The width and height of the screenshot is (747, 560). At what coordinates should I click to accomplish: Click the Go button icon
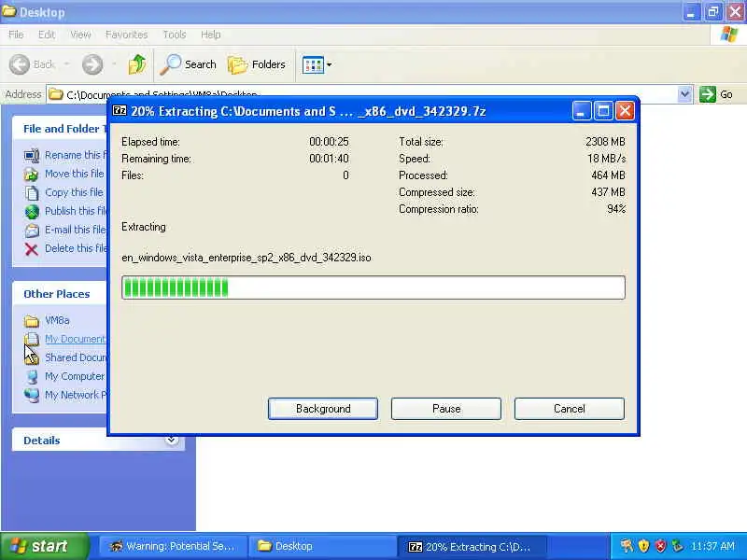pyautogui.click(x=708, y=94)
